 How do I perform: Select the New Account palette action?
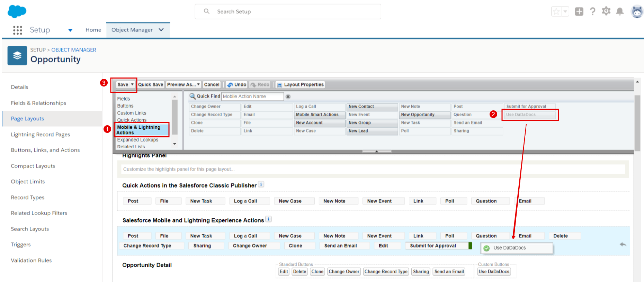tap(320, 123)
